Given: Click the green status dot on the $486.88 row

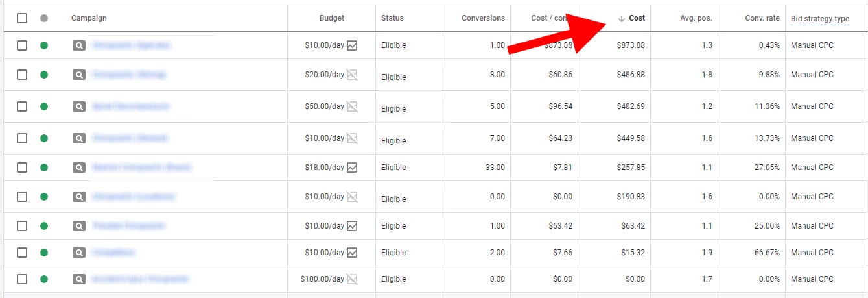Looking at the screenshot, I should tap(44, 75).
